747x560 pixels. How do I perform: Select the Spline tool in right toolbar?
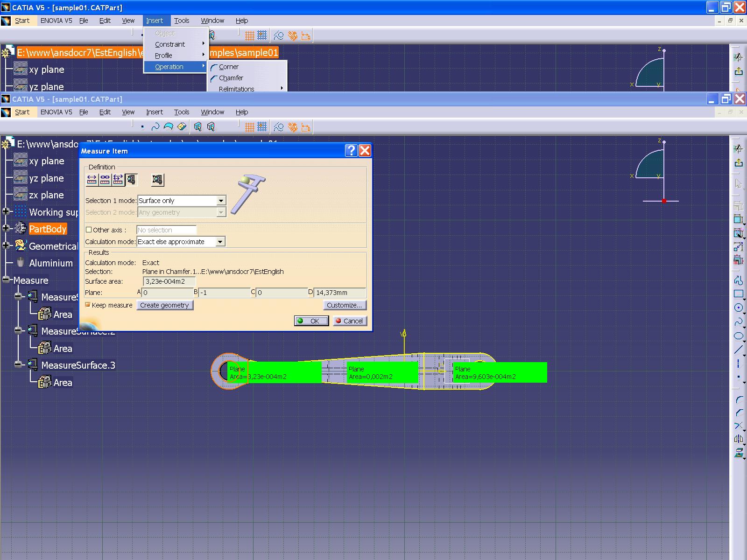pos(738,322)
